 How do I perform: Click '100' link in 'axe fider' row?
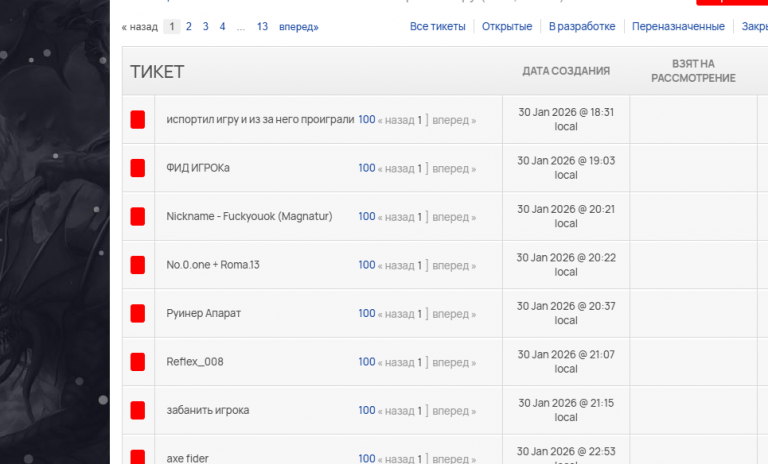click(x=366, y=459)
